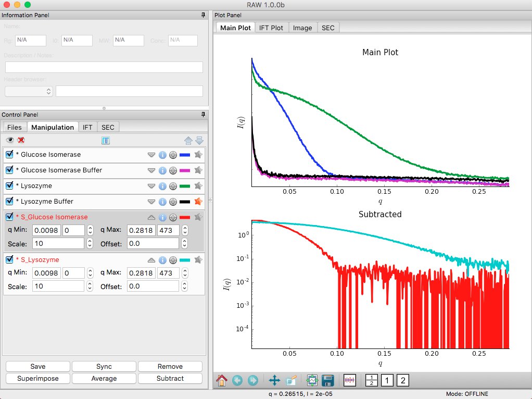532x399 pixels.
Task: Show both plots with the 1/2 icon
Action: point(372,380)
